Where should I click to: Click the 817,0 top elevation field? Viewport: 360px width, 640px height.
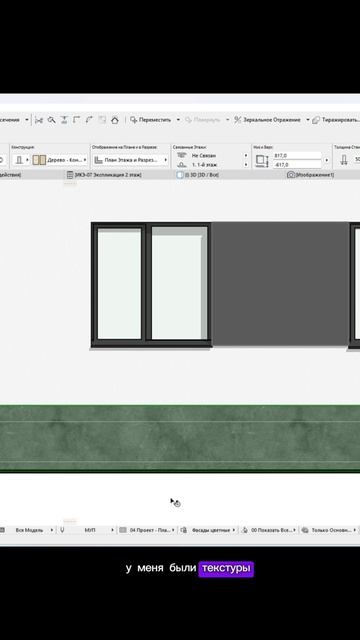tap(297, 156)
